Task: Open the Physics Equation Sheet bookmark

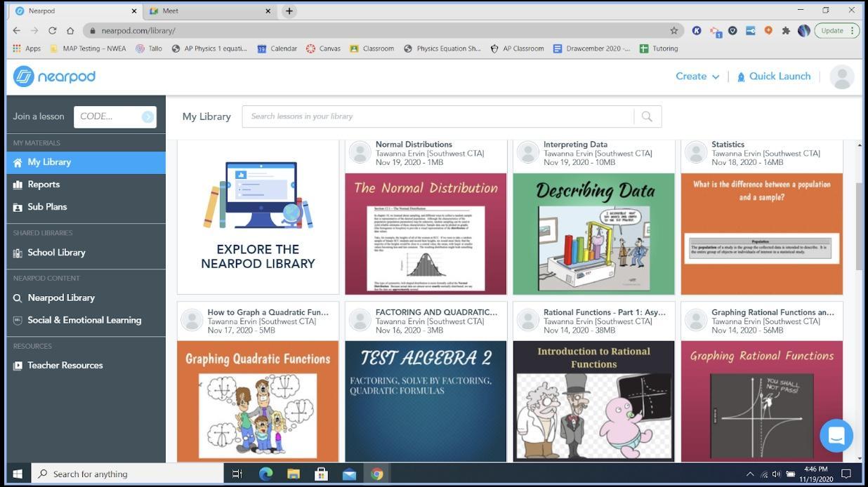Action: [x=442, y=48]
